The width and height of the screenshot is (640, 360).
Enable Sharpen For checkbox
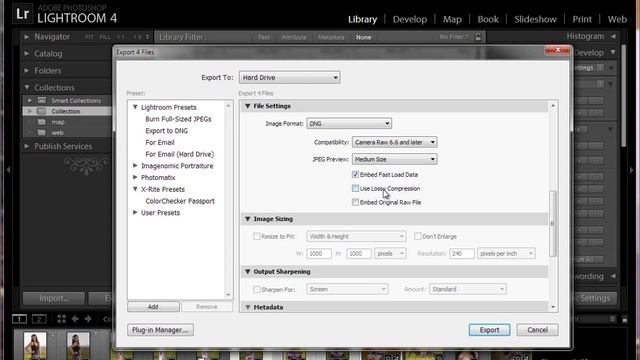(257, 289)
